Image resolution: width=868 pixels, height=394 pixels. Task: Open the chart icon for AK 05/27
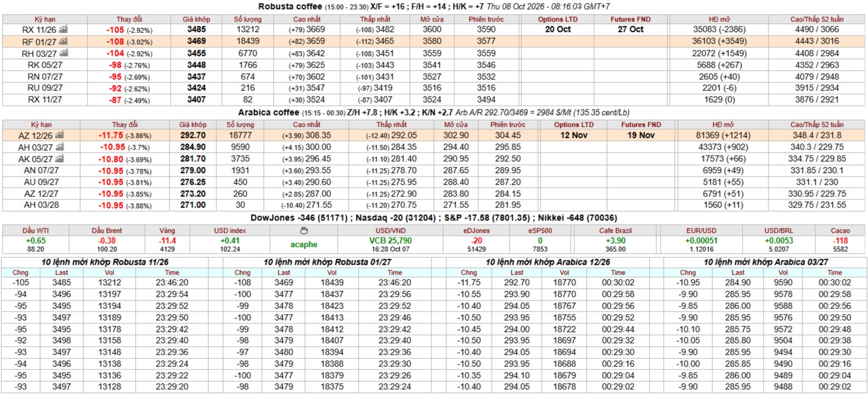(x=59, y=158)
